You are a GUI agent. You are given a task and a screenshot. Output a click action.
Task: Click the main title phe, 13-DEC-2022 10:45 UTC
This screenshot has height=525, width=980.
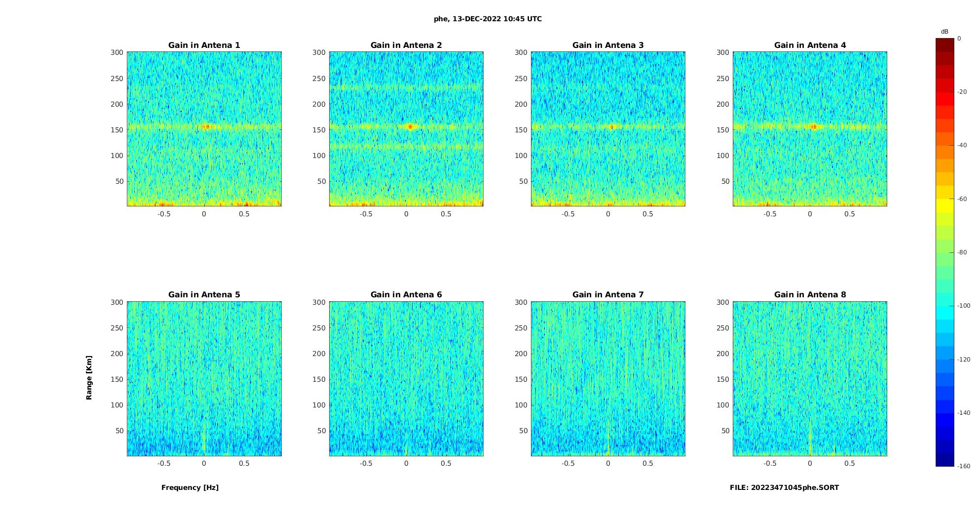(488, 19)
